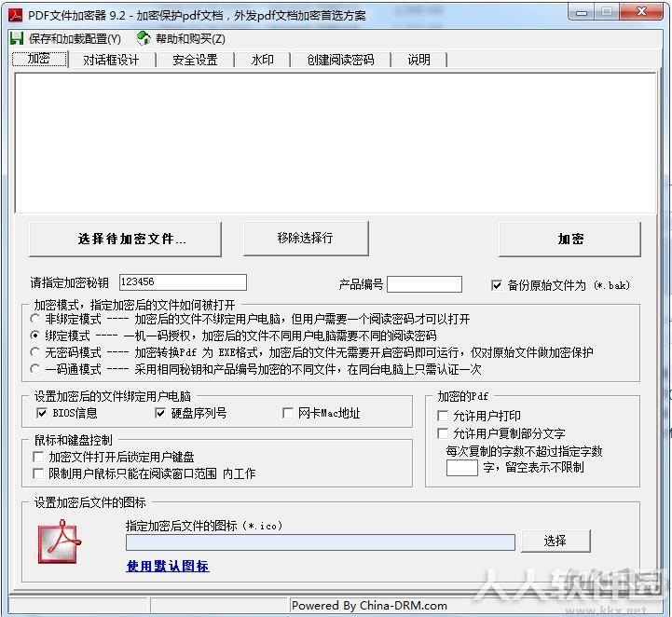Select 一码通模式 encryption mode
This screenshot has height=617, width=672.
[x=35, y=369]
